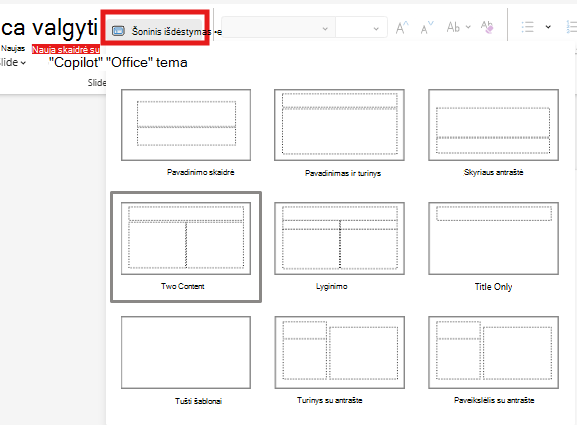Select the Title Only layout

tap(493, 238)
